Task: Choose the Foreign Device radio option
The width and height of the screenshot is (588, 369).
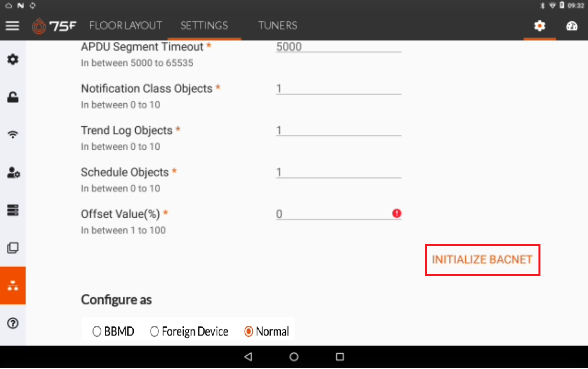Action: click(x=154, y=331)
